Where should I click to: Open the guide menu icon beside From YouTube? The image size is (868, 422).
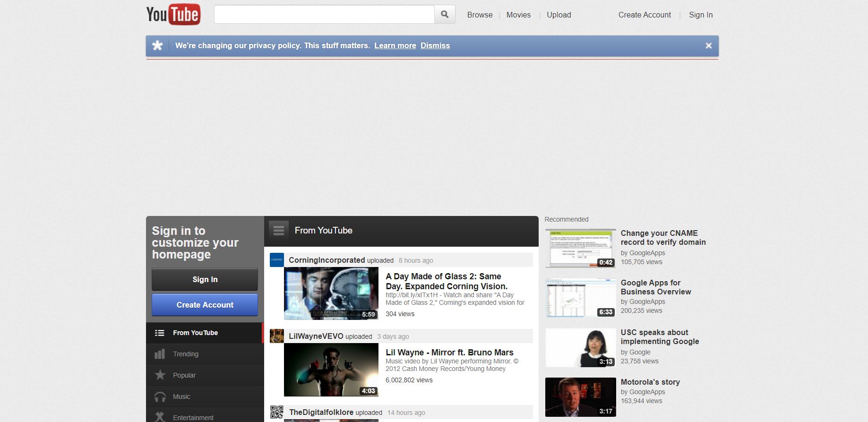coord(279,230)
